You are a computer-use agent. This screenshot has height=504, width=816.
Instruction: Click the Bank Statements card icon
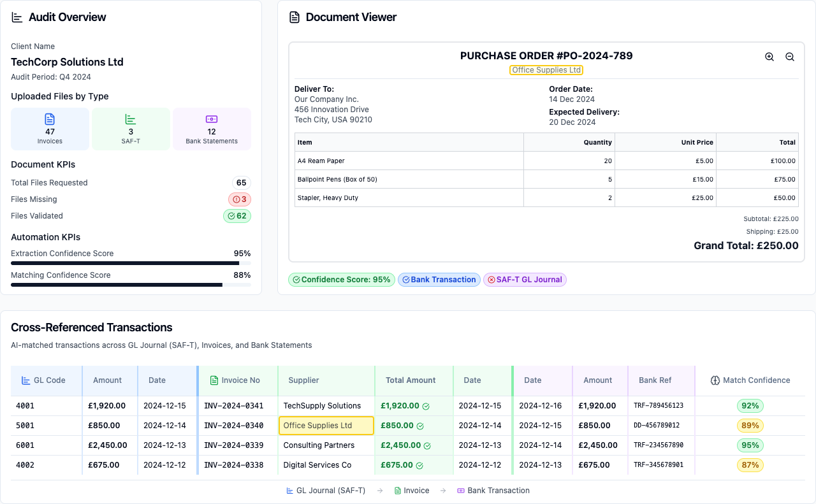[x=211, y=119]
